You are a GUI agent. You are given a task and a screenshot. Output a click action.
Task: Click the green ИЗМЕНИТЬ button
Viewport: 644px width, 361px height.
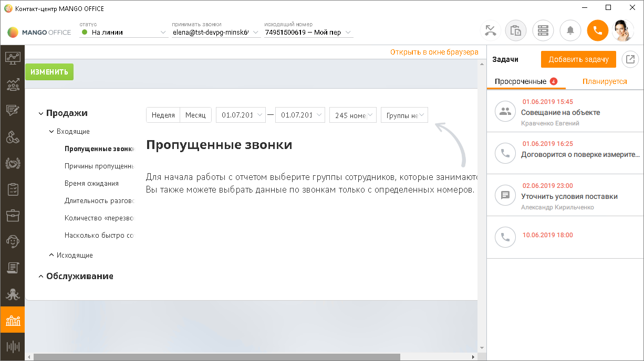pyautogui.click(x=49, y=72)
